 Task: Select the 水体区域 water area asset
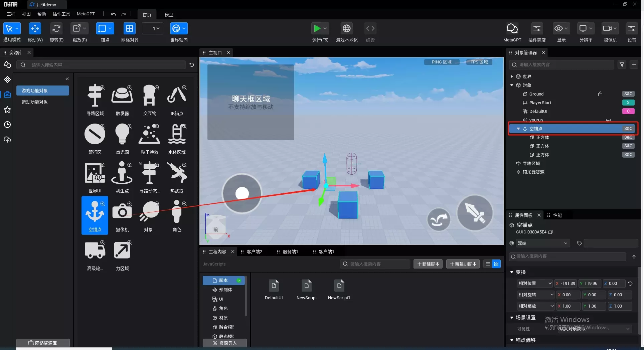(177, 138)
